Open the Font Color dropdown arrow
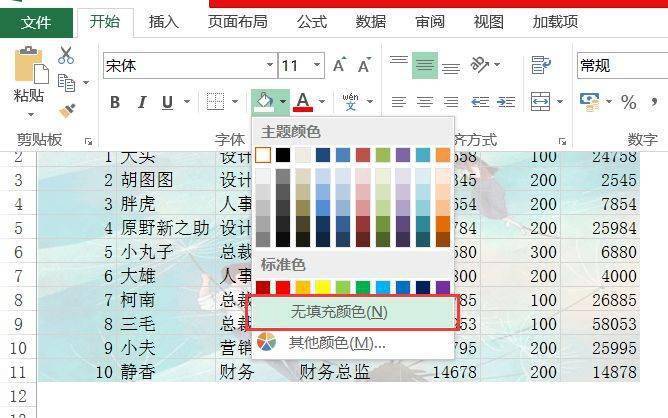The image size is (668, 418). pyautogui.click(x=322, y=101)
